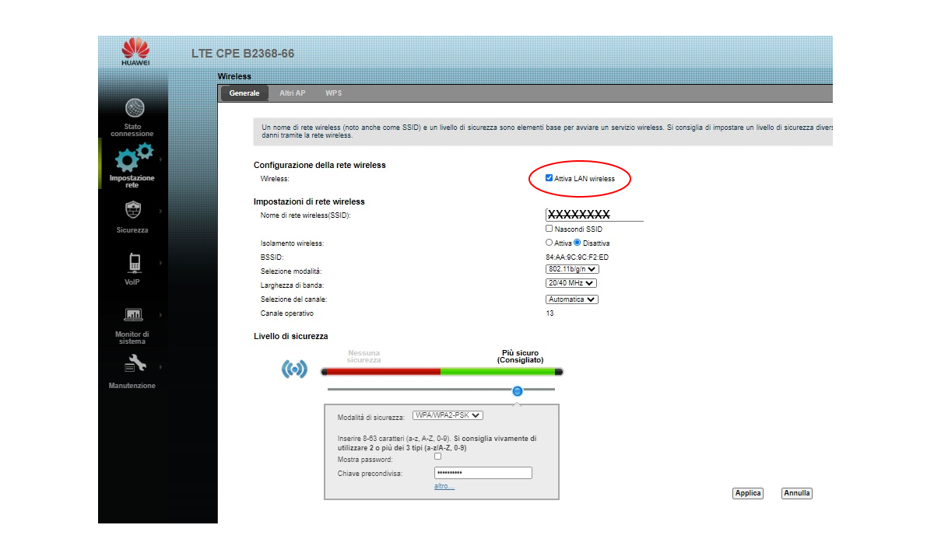Open the Sicurezza shield icon
934x560 pixels.
click(x=133, y=209)
